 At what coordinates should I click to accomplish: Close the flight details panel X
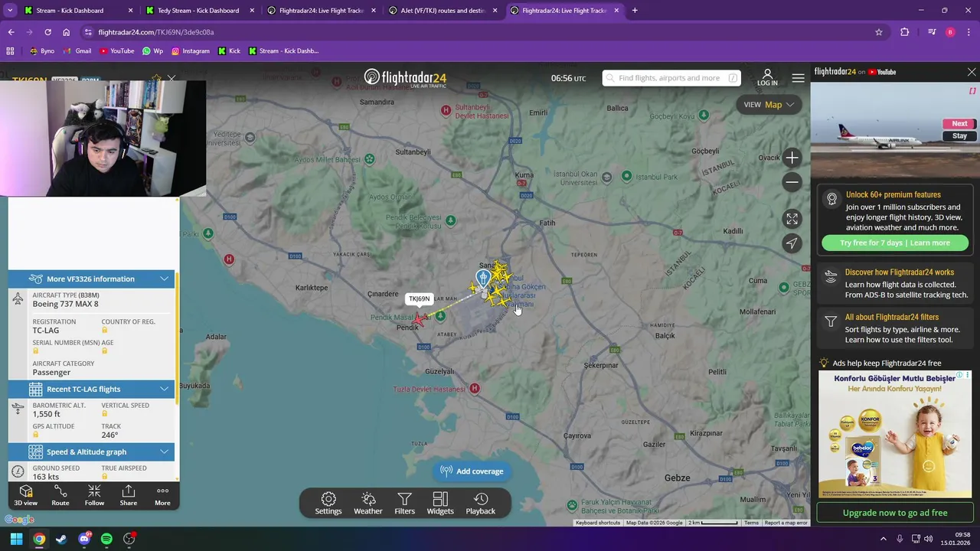tap(171, 78)
